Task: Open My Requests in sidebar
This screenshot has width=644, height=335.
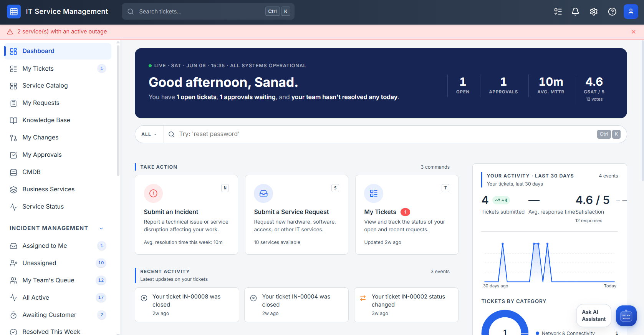Action: pyautogui.click(x=58, y=103)
